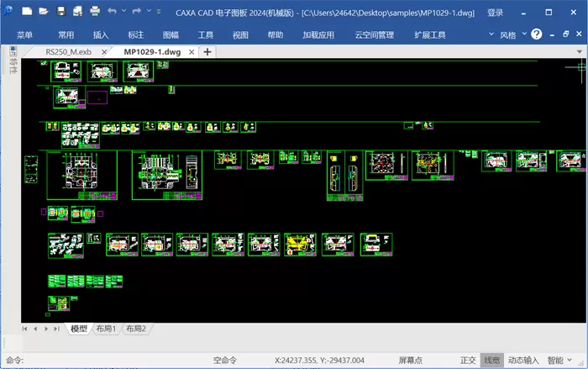Click the 登录 login button
The height and width of the screenshot is (369, 588).
[496, 13]
